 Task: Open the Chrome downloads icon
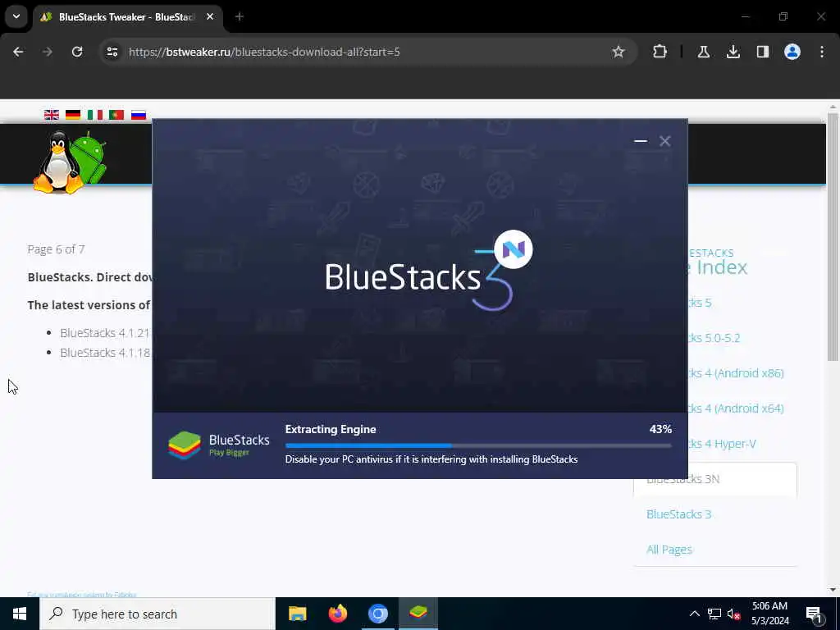[733, 52]
